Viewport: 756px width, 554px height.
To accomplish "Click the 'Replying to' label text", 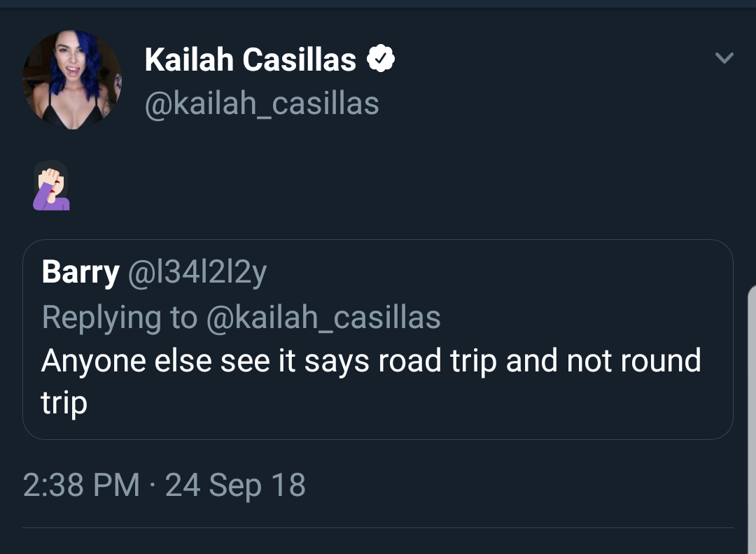I will pos(120,318).
